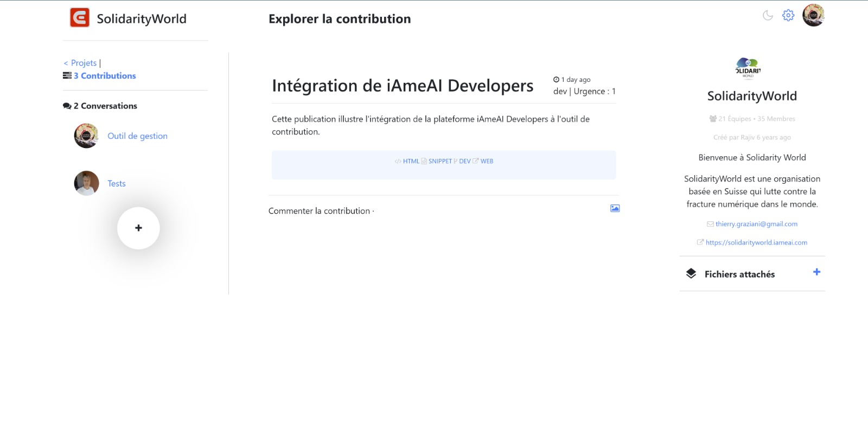Open the 3 Contributions list
The width and height of the screenshot is (868, 424).
(x=105, y=76)
